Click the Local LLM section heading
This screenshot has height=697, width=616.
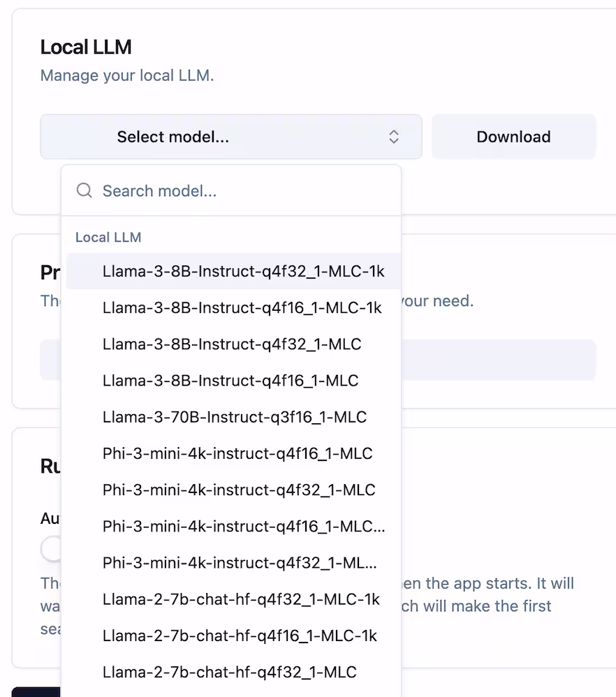86,47
